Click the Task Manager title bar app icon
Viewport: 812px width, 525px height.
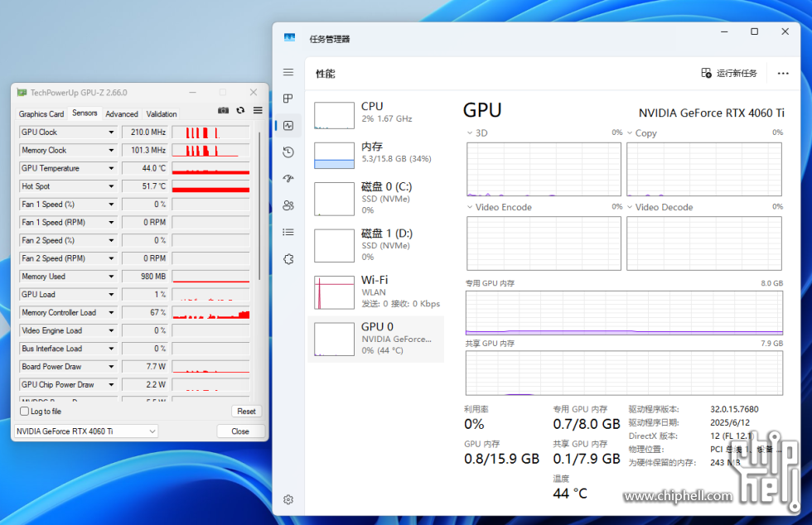click(x=289, y=38)
